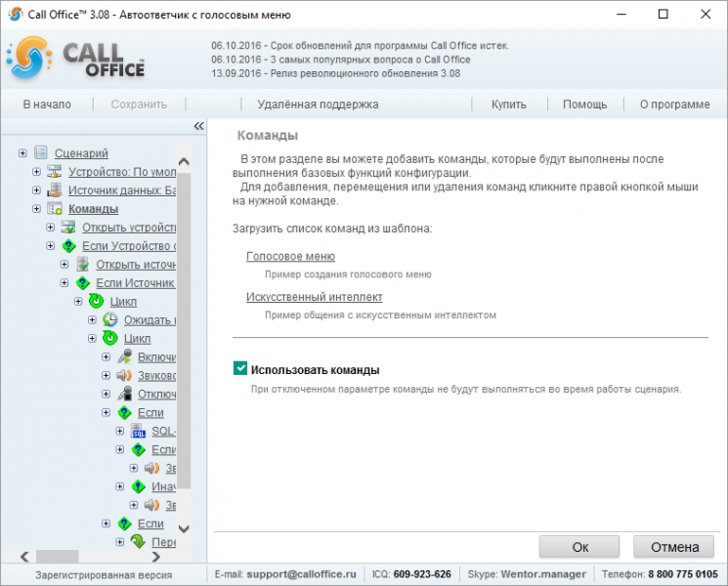
Task: Click the Купить menu item
Action: [509, 105]
